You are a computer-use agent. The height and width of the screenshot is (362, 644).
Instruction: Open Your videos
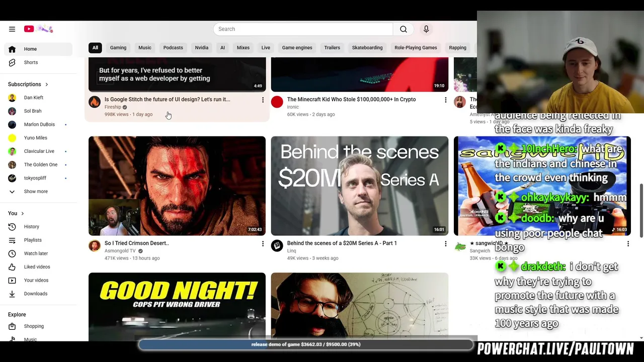tap(38, 281)
